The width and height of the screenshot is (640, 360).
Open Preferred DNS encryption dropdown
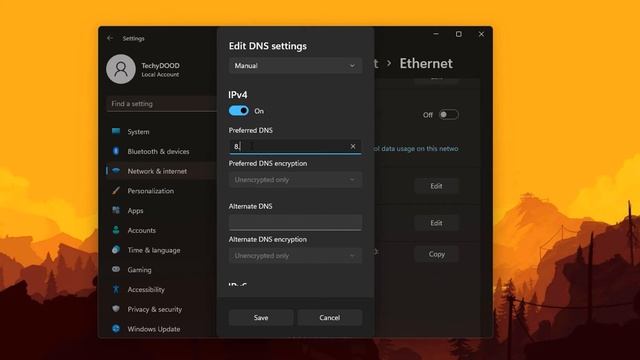click(295, 180)
